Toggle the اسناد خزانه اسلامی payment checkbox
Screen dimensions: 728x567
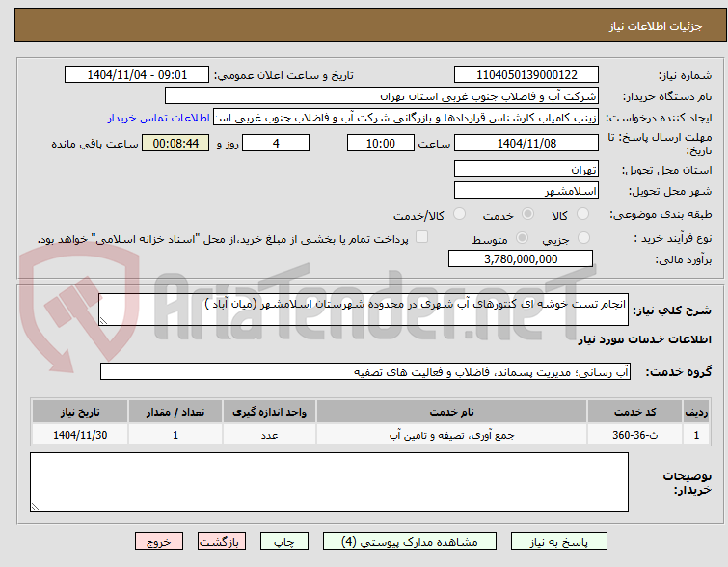click(x=421, y=237)
